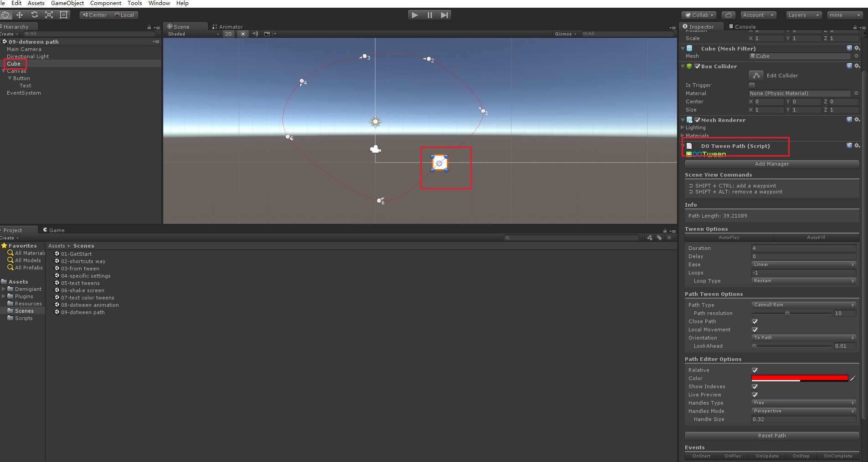868x462 pixels.
Task: Select the camera gizmo in scene
Action: point(375,149)
